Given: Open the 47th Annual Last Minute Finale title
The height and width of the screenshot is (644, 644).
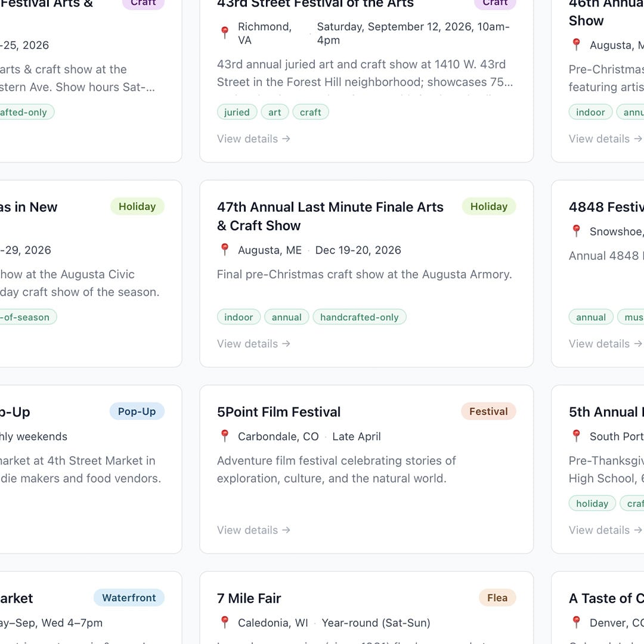Looking at the screenshot, I should pyautogui.click(x=330, y=216).
